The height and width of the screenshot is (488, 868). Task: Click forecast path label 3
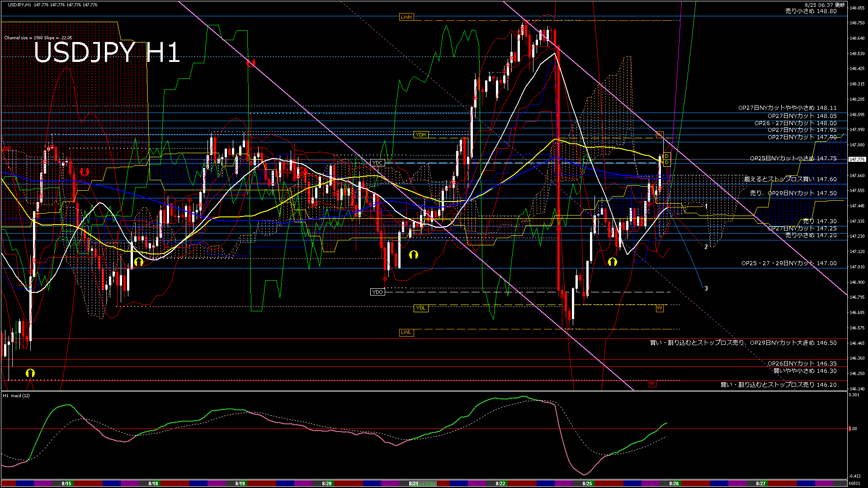click(x=706, y=288)
